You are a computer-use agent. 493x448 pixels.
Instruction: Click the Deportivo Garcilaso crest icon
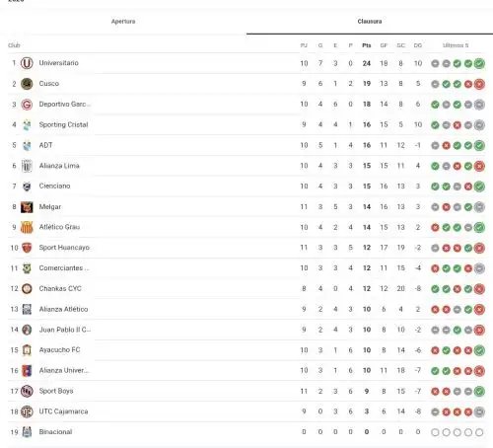[x=27, y=105]
